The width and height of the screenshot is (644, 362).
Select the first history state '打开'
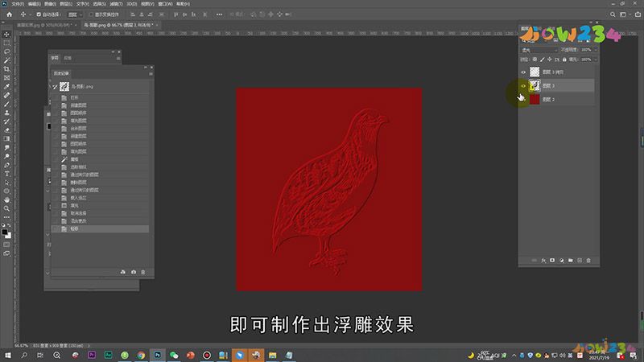click(x=101, y=97)
